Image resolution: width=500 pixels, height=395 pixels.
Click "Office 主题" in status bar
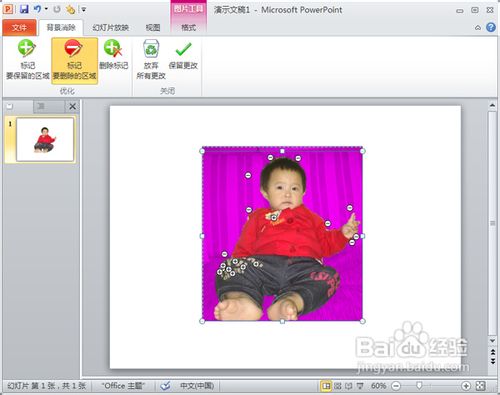(123, 386)
